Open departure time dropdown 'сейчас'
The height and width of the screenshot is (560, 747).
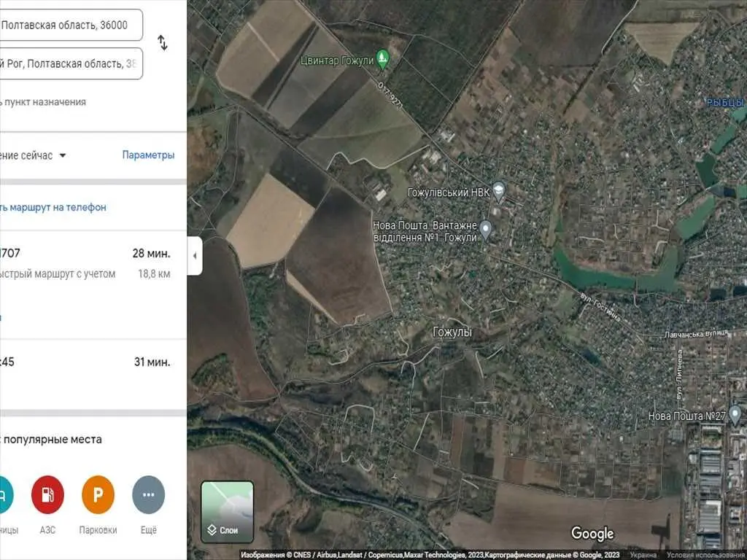(44, 155)
